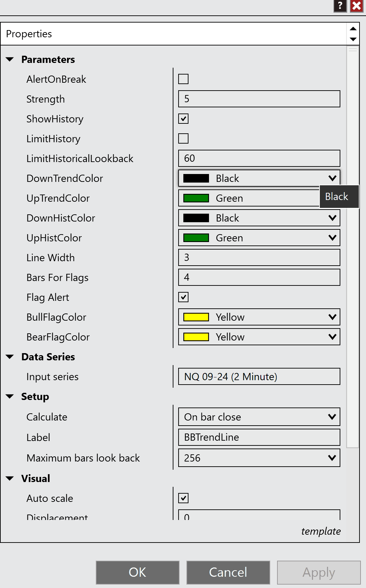Click the UpHistColor green swatch
This screenshot has width=366, height=588.
(196, 238)
